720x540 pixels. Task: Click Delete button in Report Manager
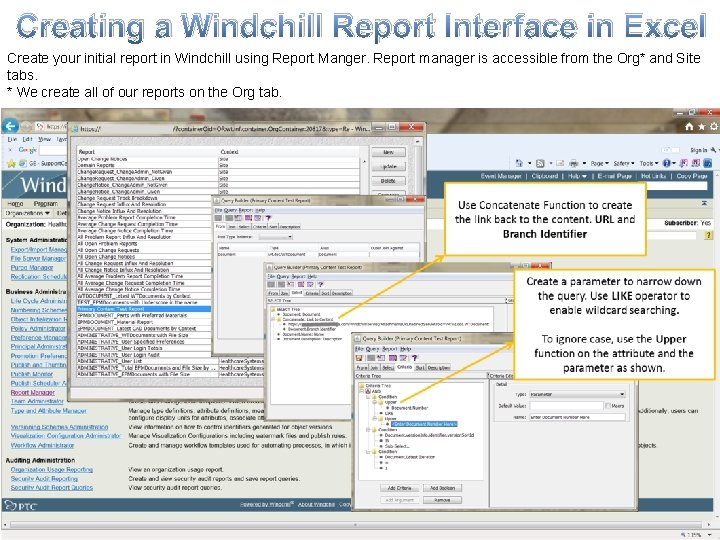(388, 181)
